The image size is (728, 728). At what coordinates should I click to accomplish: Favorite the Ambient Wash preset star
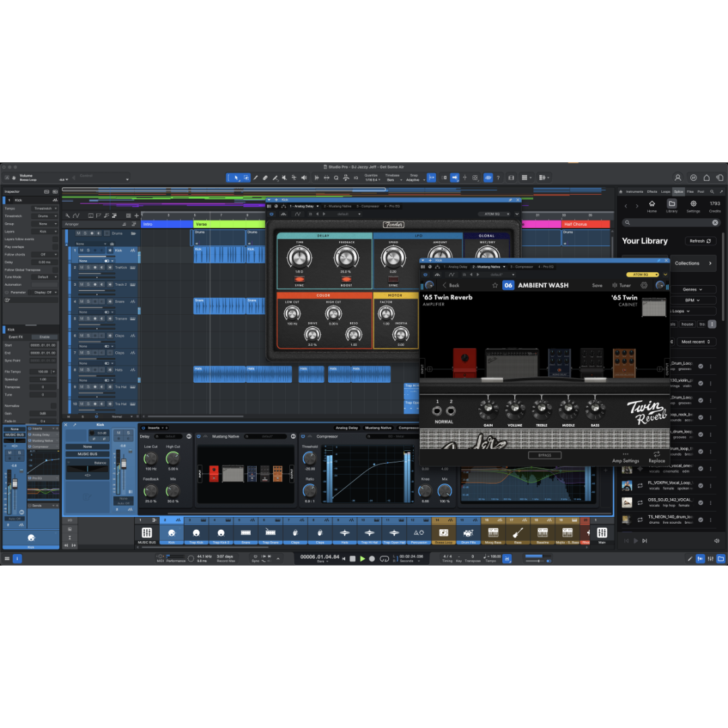pyautogui.click(x=495, y=285)
